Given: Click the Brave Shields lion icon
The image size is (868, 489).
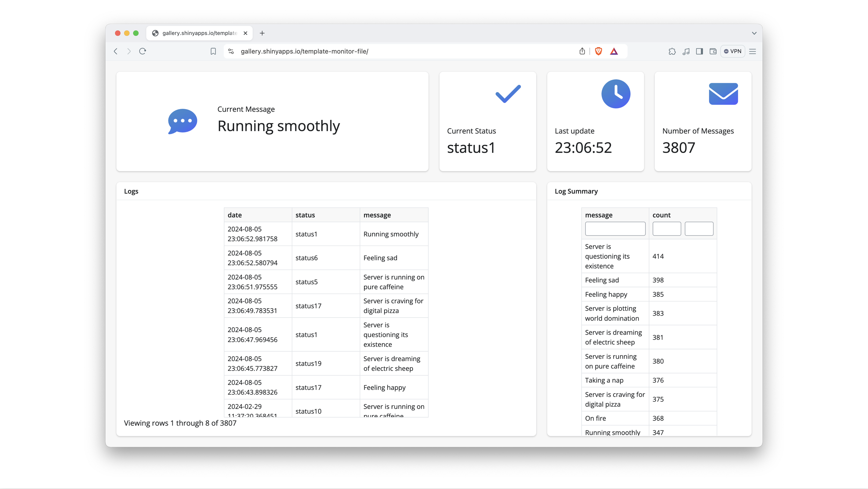Looking at the screenshot, I should click(x=598, y=51).
